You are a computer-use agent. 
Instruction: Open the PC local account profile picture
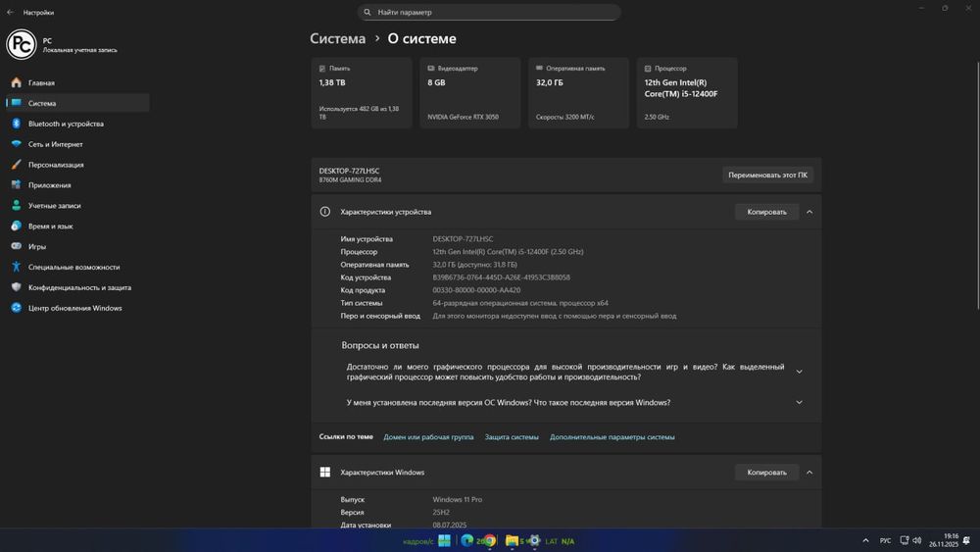(x=22, y=44)
